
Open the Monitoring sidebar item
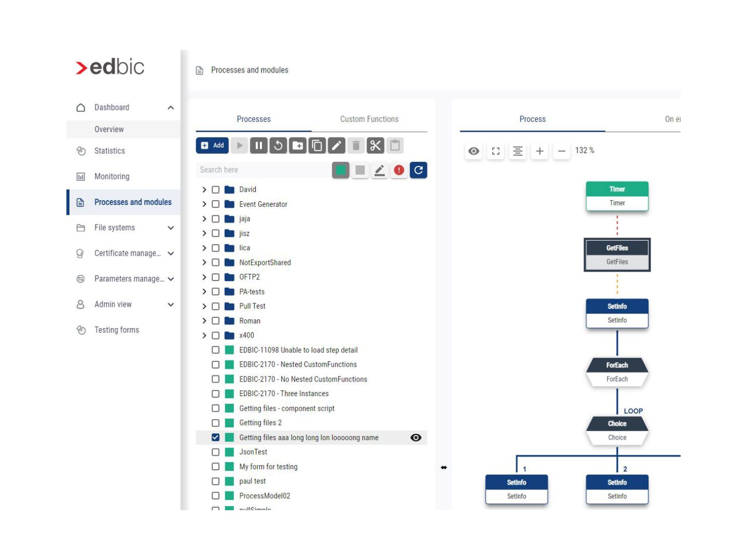(x=112, y=176)
